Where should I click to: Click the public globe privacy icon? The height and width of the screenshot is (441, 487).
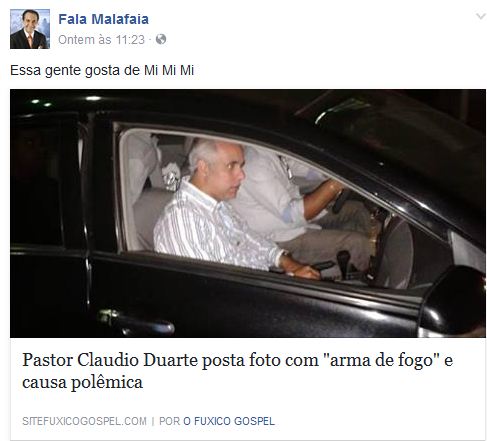(x=161, y=39)
